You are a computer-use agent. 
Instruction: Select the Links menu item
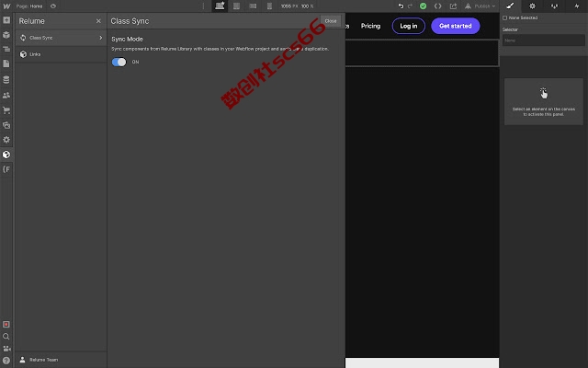62,54
